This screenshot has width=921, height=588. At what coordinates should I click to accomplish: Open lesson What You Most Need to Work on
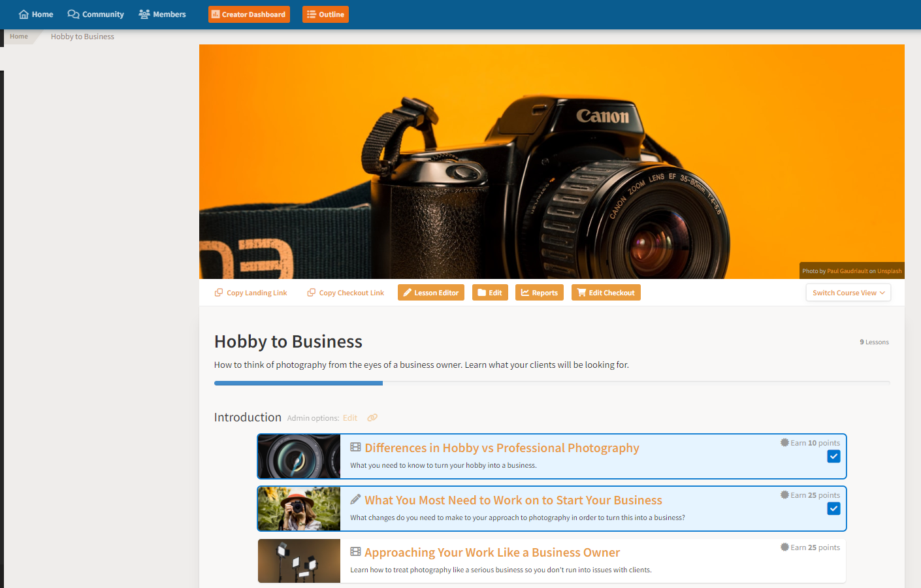(x=513, y=500)
